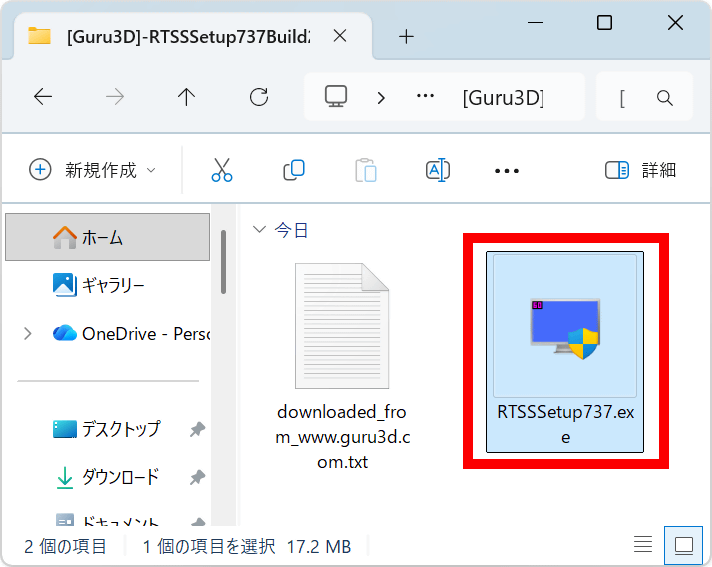Select ホーム in the navigation pane
Screen dimensions: 712x567
tap(108, 237)
